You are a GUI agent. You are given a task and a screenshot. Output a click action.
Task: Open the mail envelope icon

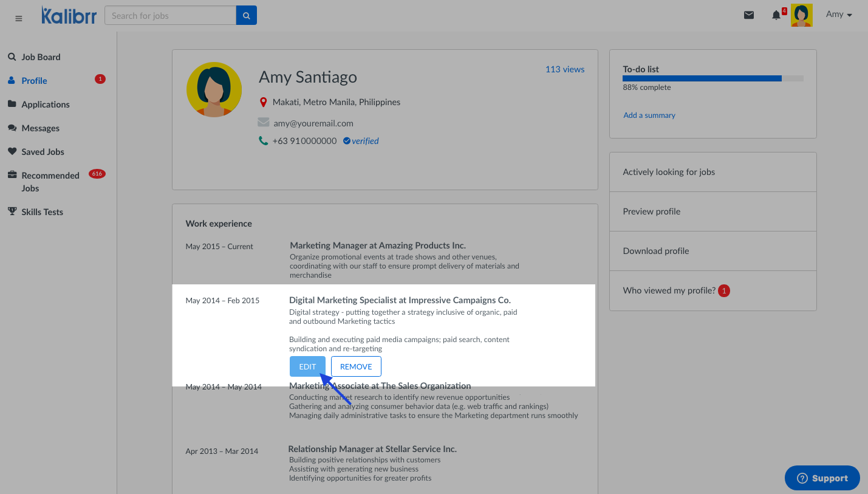749,15
